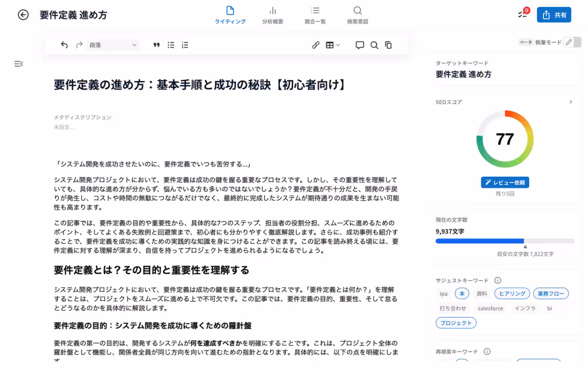This screenshot has width=588, height=368.
Task: Switch to the 競合一覧 tab
Action: coord(315,15)
